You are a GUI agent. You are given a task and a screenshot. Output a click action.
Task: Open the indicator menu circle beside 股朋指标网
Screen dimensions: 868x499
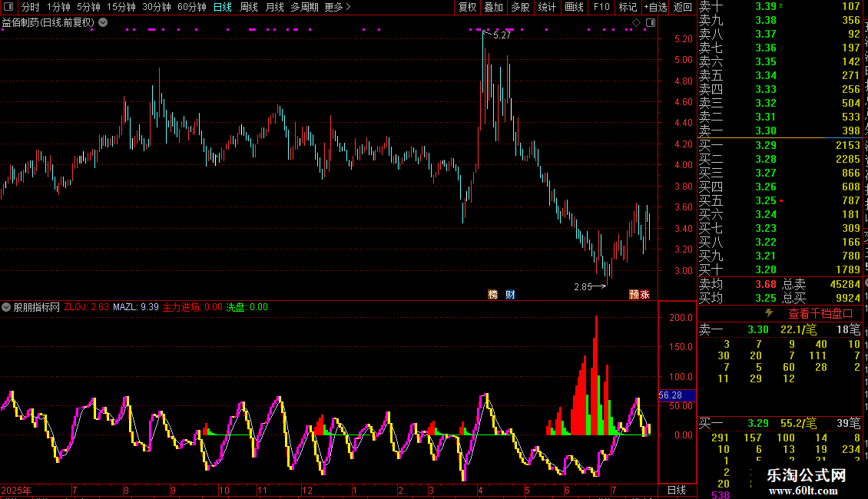[6, 306]
